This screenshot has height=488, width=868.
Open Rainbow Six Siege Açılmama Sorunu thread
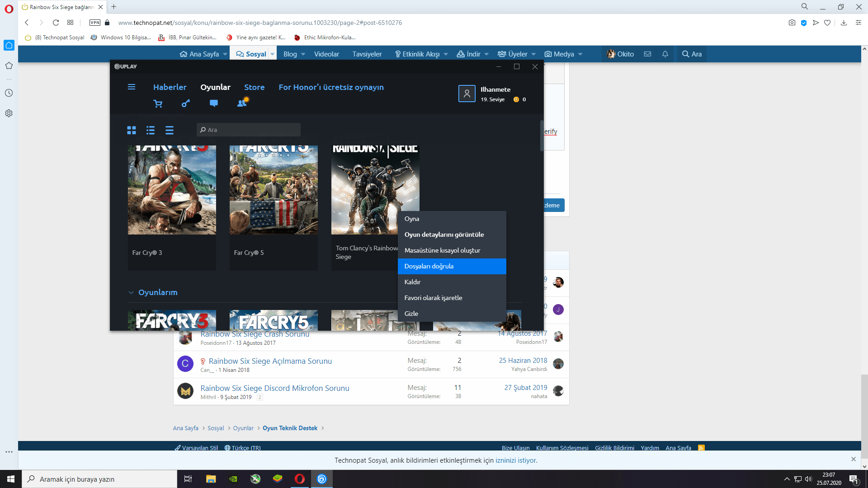coord(270,361)
